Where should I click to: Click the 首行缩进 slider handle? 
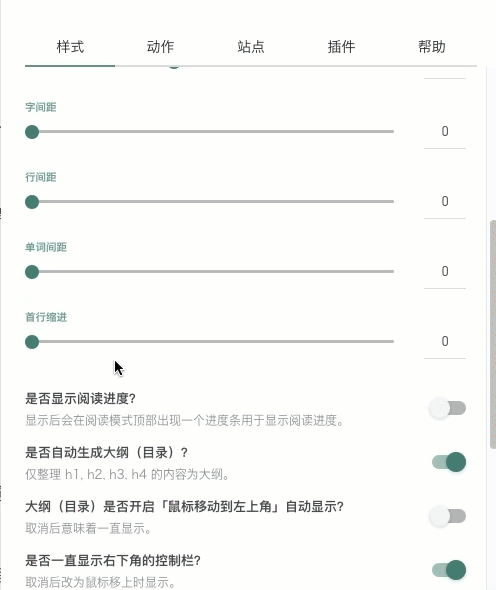click(32, 342)
